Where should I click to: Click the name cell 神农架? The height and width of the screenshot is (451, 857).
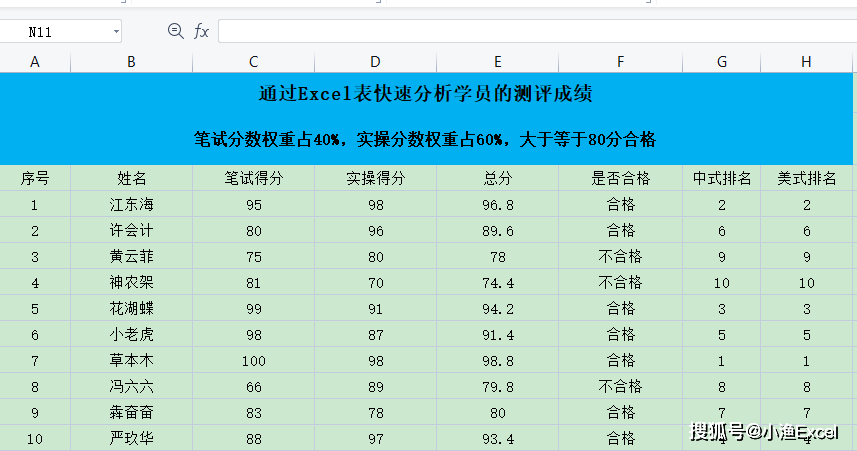click(x=131, y=283)
